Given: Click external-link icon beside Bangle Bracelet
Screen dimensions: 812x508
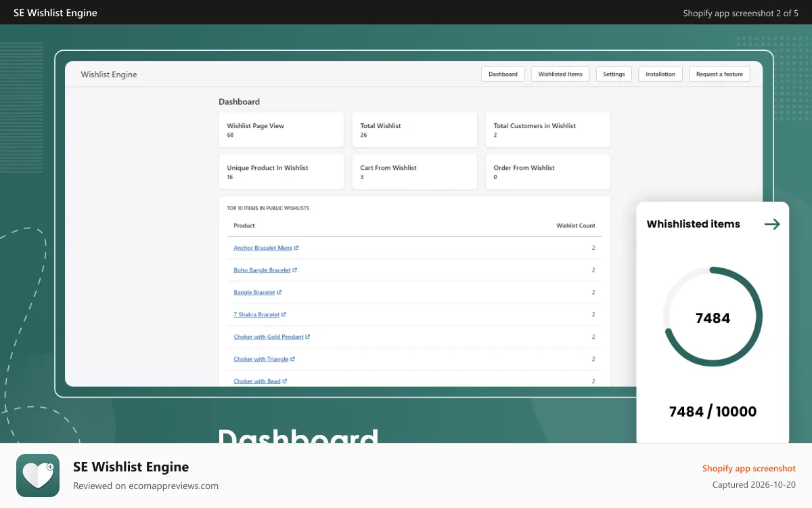Looking at the screenshot, I should 279,293.
